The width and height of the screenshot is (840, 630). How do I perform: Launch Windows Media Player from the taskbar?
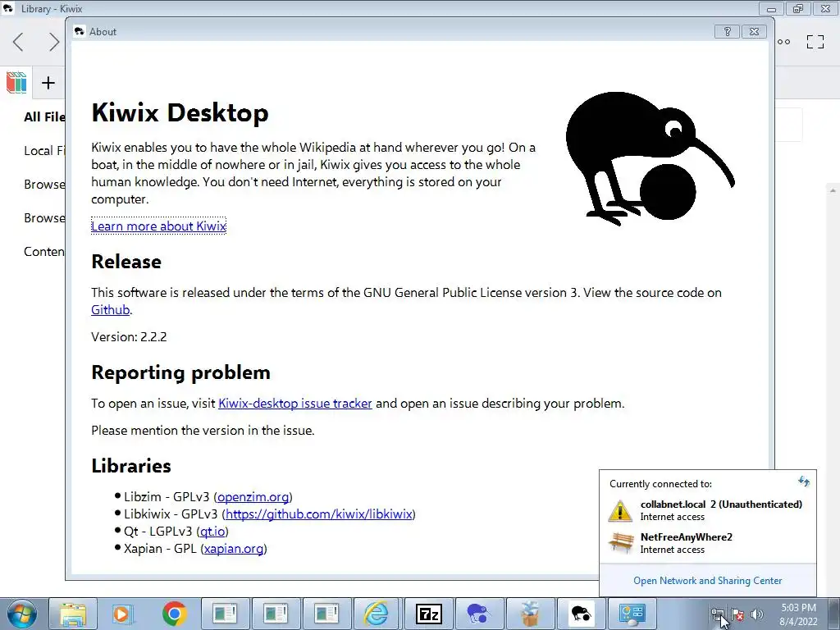tap(121, 614)
